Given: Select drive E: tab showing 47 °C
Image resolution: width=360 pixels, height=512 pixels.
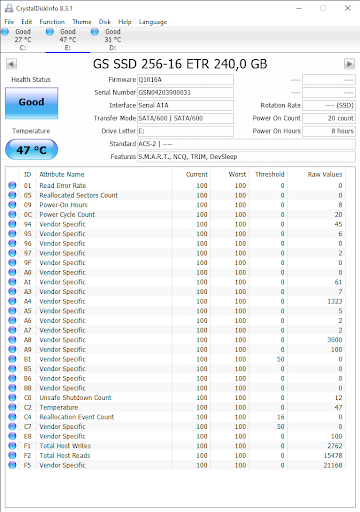Looking at the screenshot, I should (68, 39).
